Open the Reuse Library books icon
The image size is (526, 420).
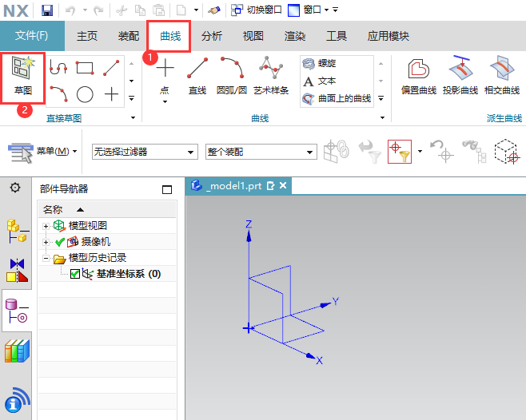17,351
